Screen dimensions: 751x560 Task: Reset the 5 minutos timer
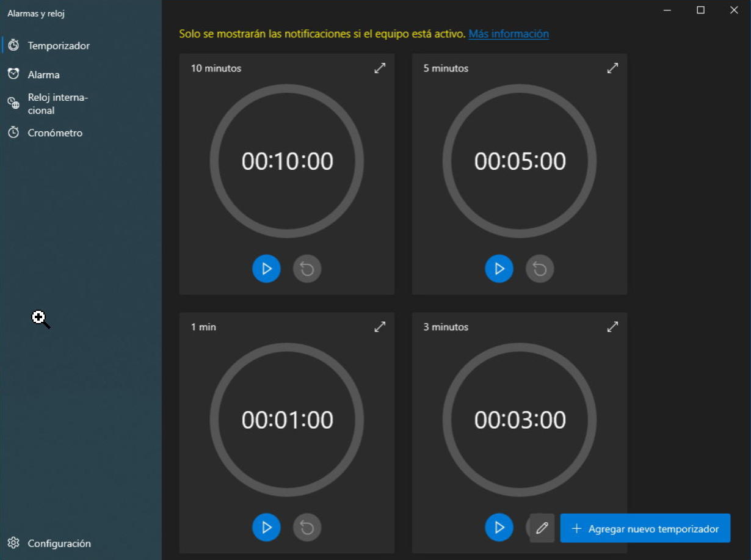[x=540, y=269]
